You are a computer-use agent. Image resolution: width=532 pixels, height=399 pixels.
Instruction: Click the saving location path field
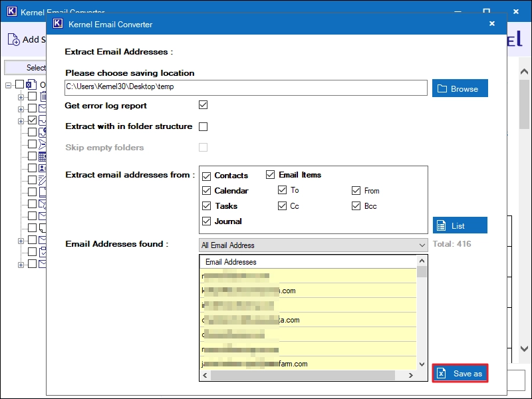coord(245,88)
